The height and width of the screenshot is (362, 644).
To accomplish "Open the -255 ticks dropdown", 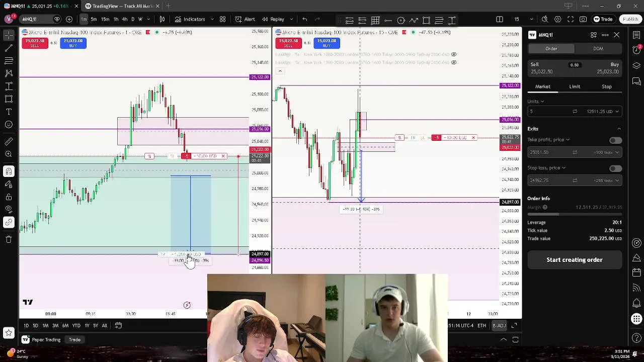I will (x=605, y=180).
